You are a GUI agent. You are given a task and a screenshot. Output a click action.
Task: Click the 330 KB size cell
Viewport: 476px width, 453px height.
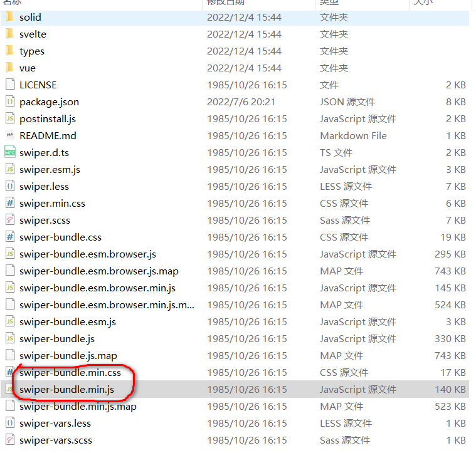pos(450,339)
